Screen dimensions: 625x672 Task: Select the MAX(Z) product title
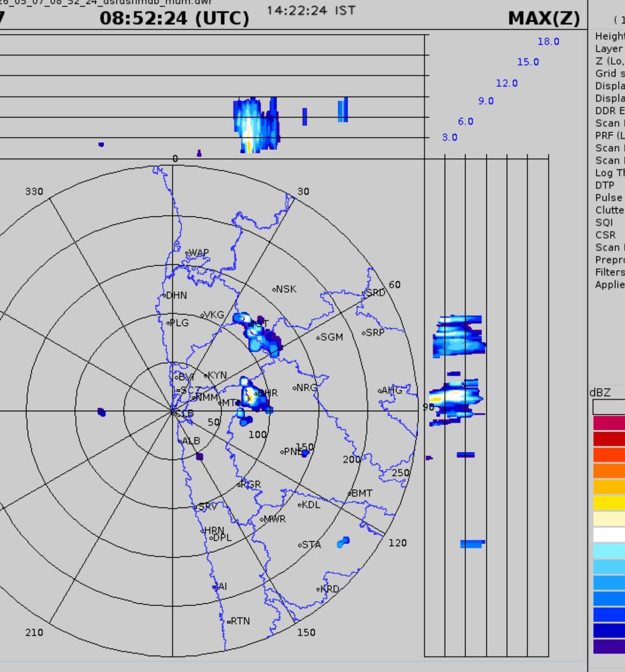[544, 18]
